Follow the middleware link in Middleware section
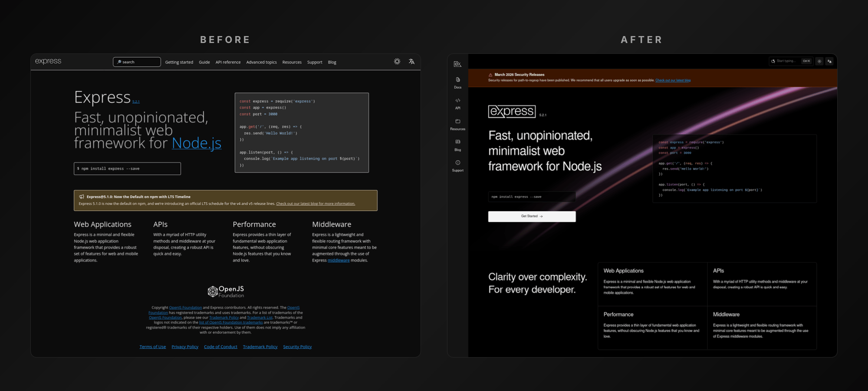Viewport: 868px width, 391px height. [x=339, y=261]
